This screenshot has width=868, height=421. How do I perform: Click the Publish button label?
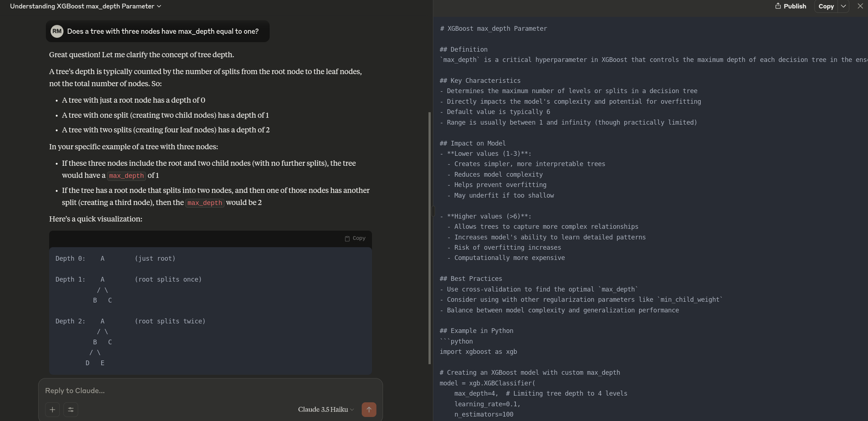click(x=795, y=6)
